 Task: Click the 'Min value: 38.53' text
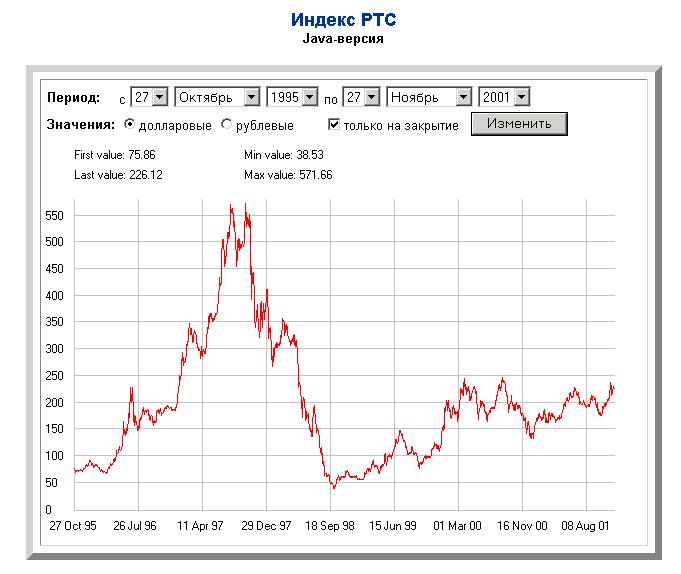point(284,155)
